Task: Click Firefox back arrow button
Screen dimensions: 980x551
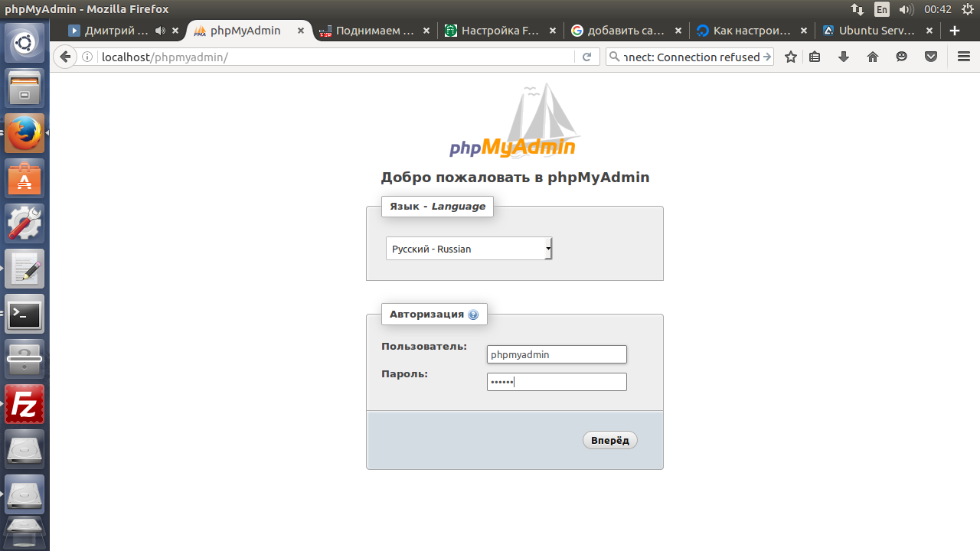Action: tap(66, 57)
